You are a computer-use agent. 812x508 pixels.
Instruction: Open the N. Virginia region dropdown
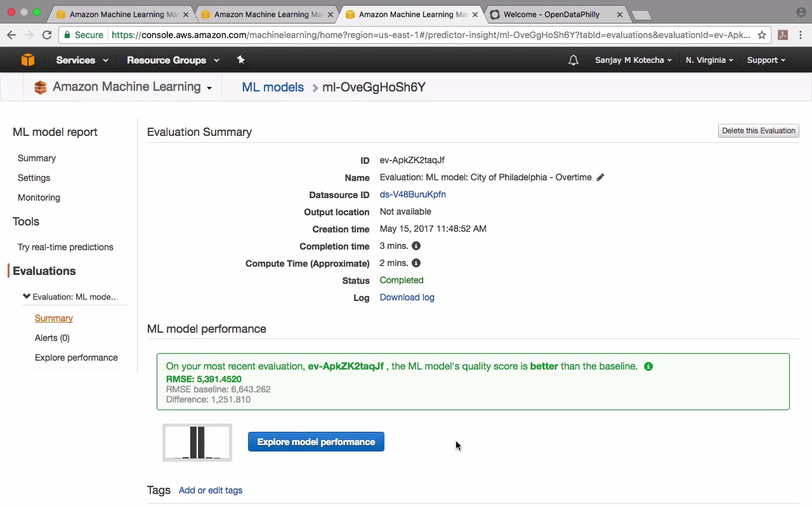(709, 60)
